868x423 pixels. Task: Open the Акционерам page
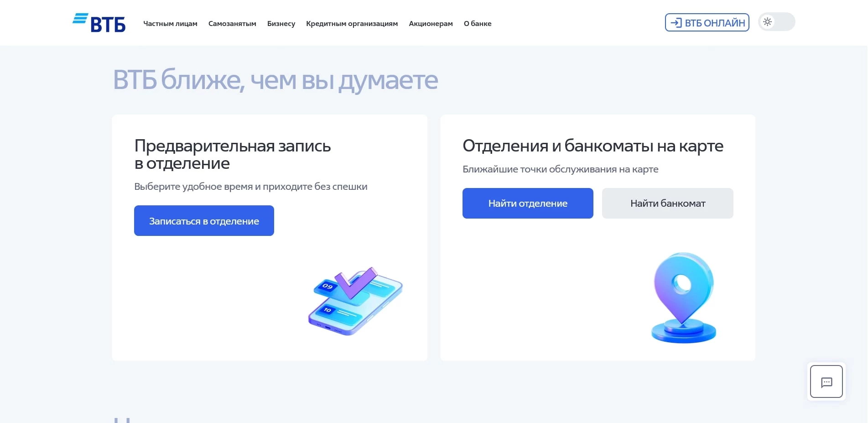click(430, 23)
